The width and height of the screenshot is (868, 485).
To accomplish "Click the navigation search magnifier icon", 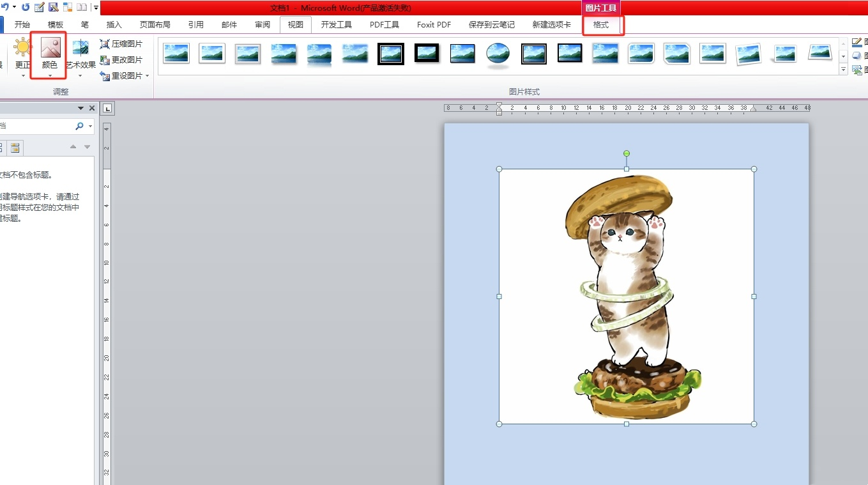I will pos(79,126).
